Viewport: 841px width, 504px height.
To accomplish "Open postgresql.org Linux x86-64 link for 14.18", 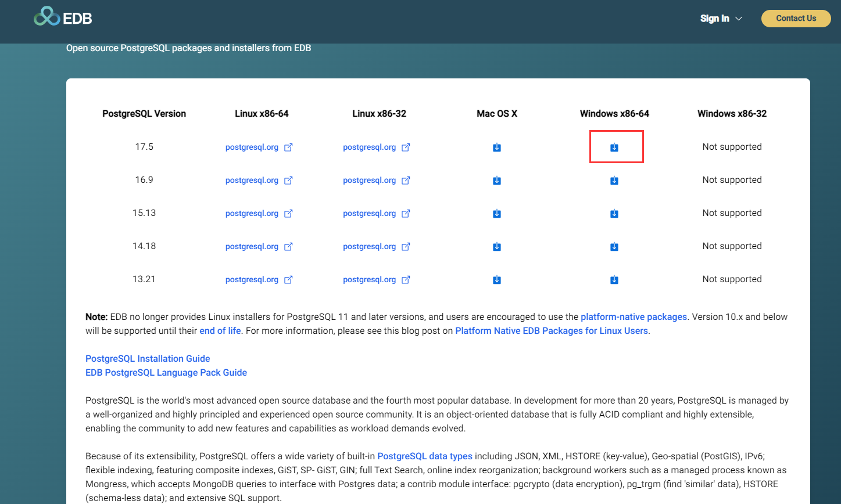I will coord(259,247).
